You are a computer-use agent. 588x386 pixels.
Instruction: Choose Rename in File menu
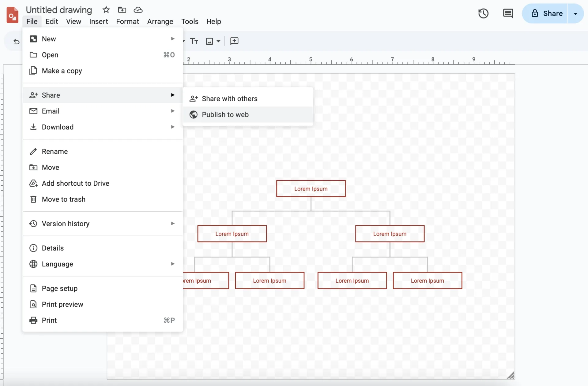103,151
